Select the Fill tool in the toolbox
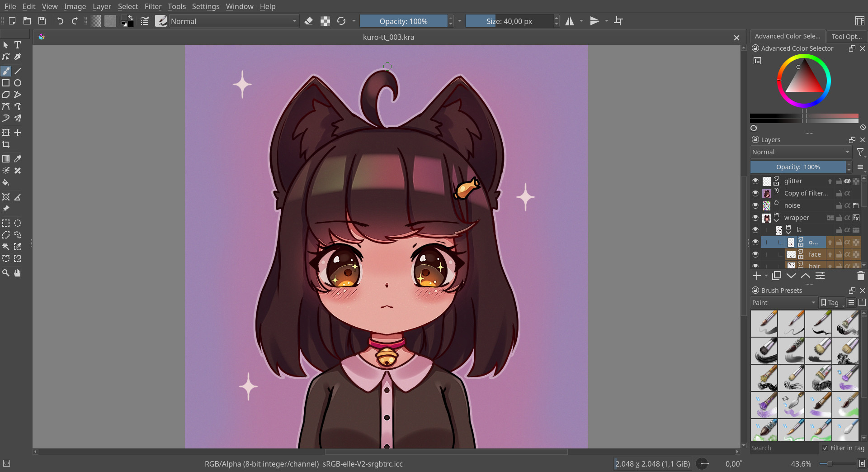Viewport: 868px width, 472px height. pyautogui.click(x=6, y=182)
